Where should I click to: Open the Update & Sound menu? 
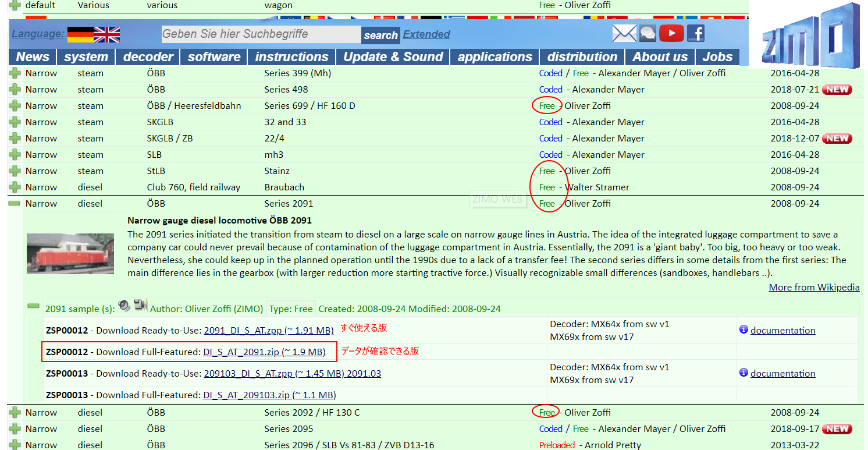tap(393, 57)
